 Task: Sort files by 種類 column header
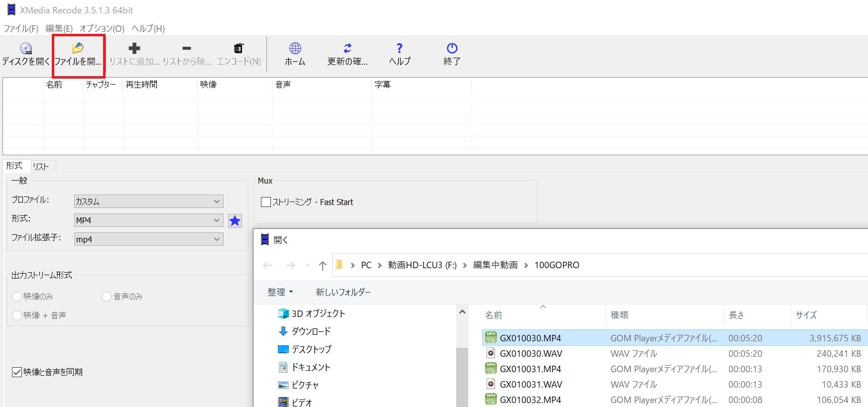pos(665,315)
